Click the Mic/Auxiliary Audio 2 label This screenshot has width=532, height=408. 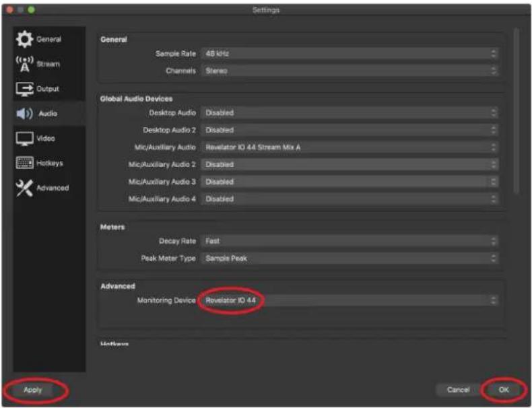click(x=162, y=164)
